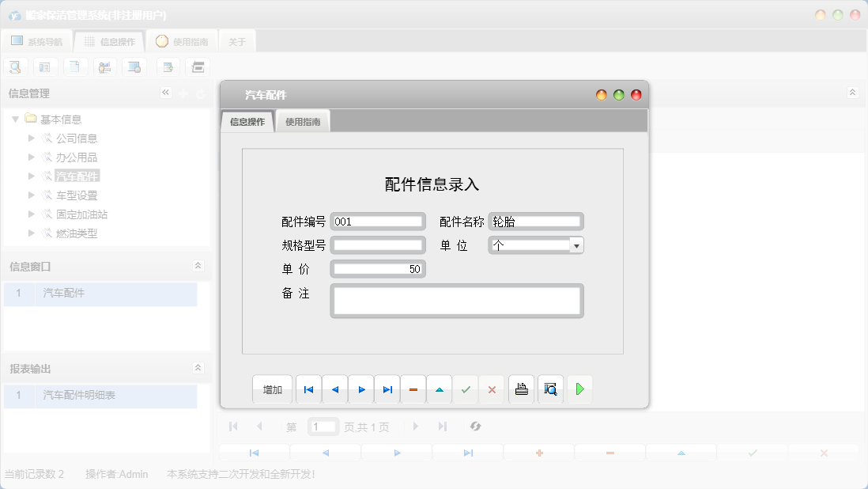The width and height of the screenshot is (868, 489).
Task: Jump to last record using navigation icon
Action: 387,389
